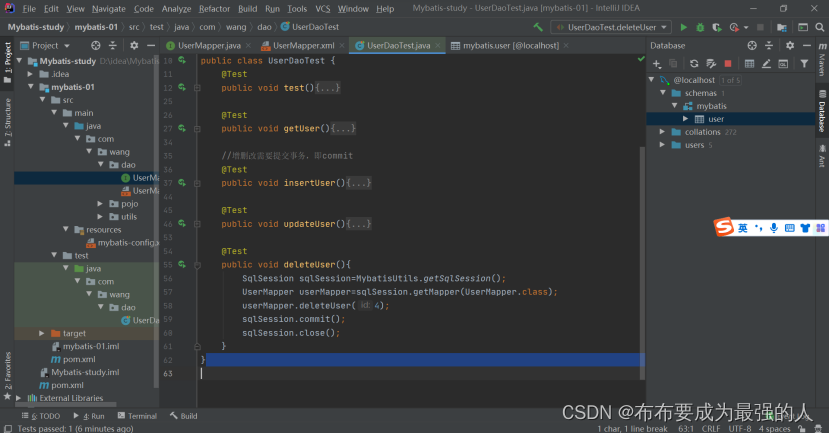Start debugging with the bug icon
830x433 pixels.
coord(700,27)
